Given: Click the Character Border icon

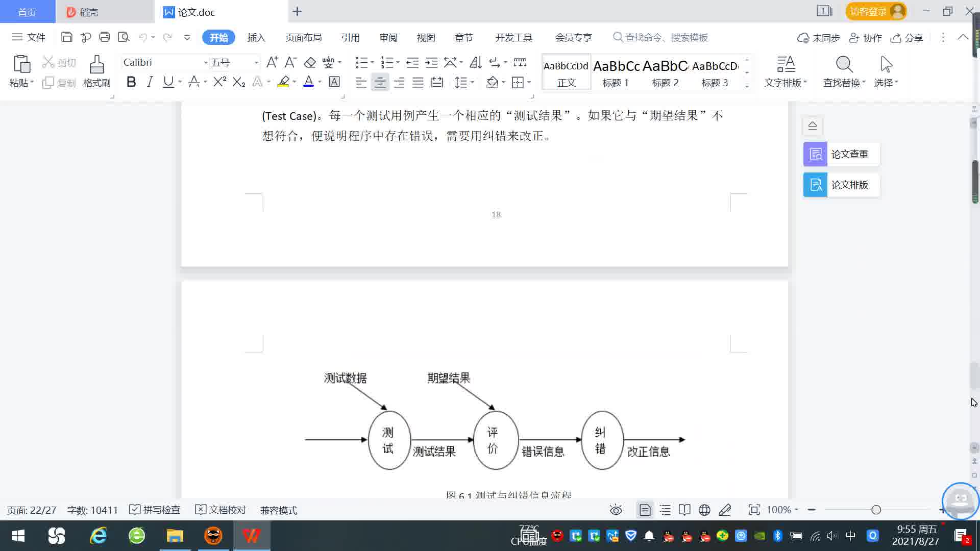Looking at the screenshot, I should tap(334, 82).
